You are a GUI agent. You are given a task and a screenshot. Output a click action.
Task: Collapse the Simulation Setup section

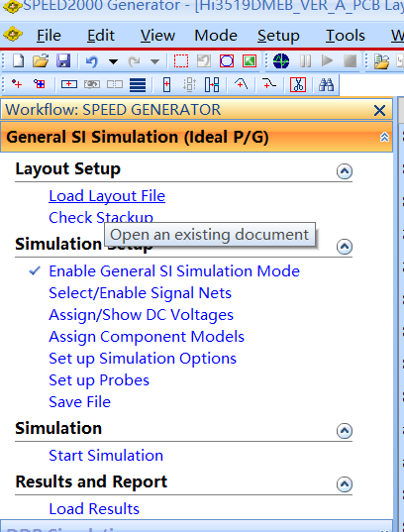[x=345, y=247]
